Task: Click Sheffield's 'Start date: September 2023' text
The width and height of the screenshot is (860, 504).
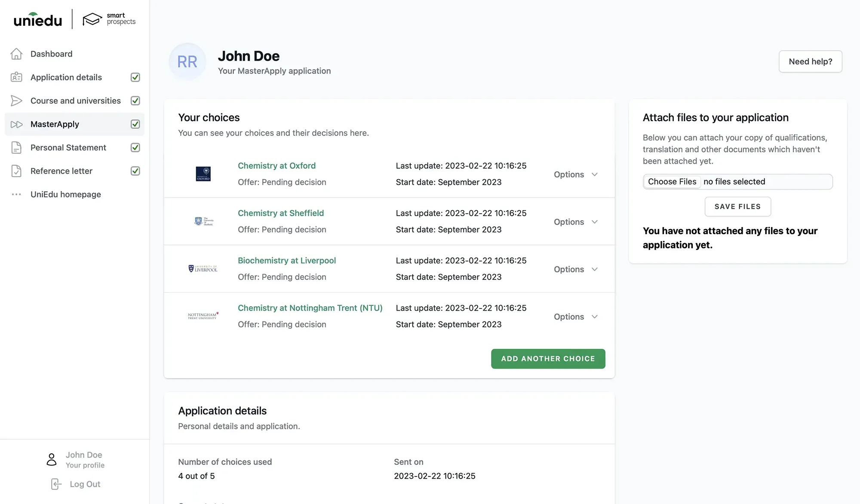Action: [x=448, y=229]
